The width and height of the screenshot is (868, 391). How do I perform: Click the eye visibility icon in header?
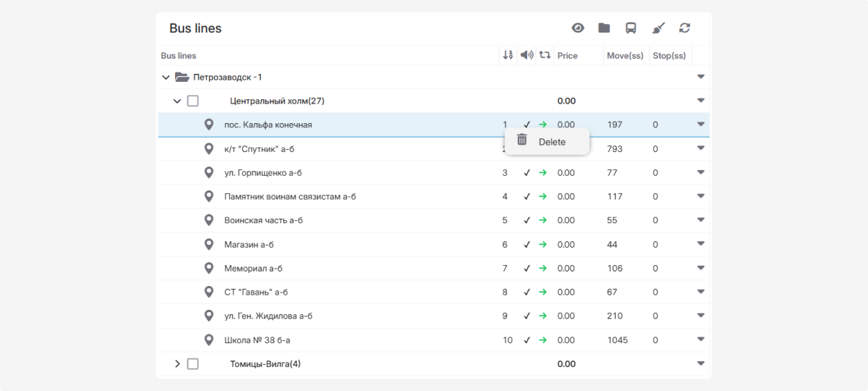point(578,28)
